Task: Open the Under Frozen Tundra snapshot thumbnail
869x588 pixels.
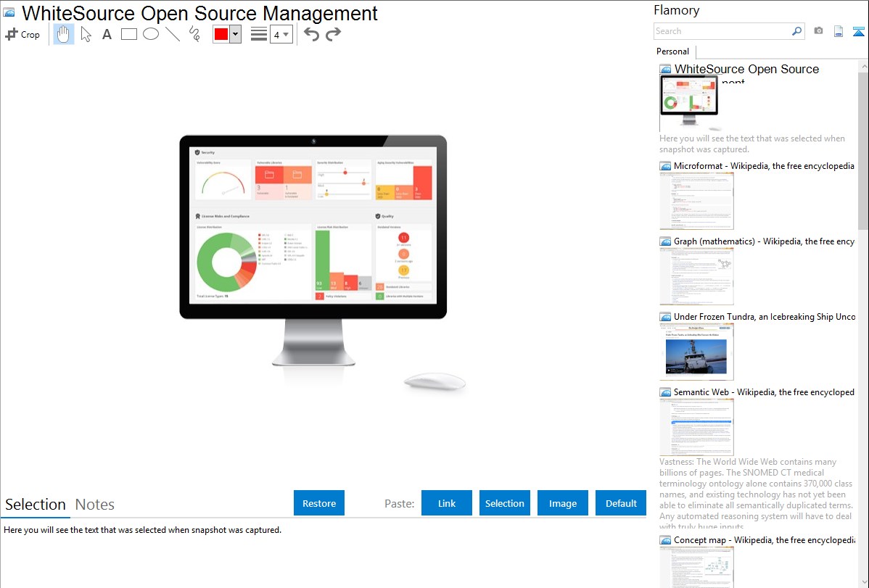Action: click(696, 352)
